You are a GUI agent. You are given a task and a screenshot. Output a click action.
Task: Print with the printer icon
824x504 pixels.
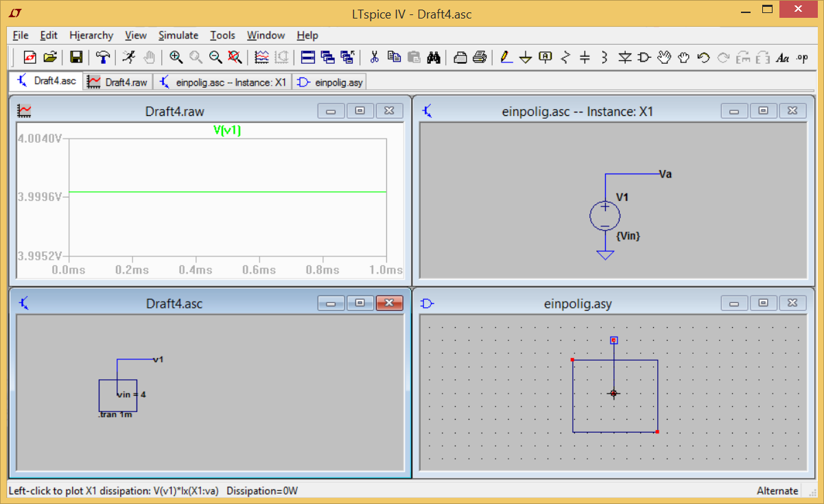click(x=480, y=58)
